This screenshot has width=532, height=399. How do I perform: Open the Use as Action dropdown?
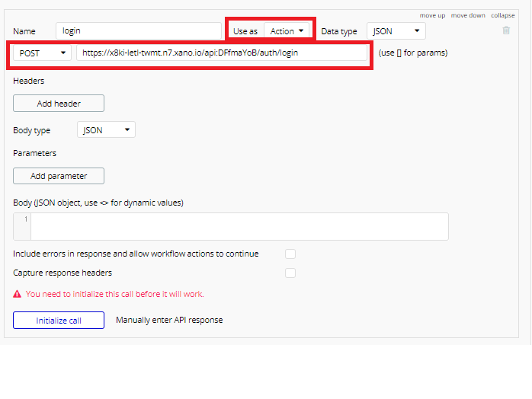(287, 31)
